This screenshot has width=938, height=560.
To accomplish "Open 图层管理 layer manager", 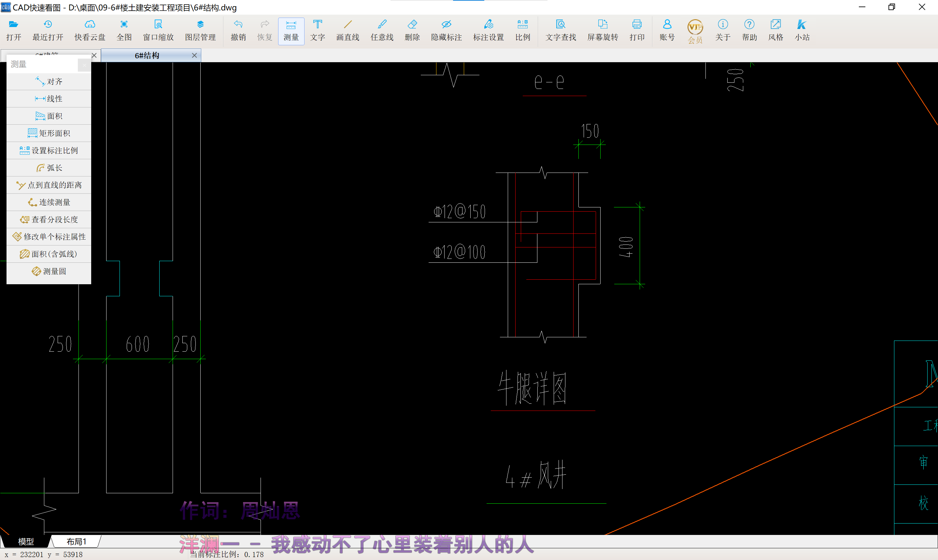I will (x=200, y=31).
